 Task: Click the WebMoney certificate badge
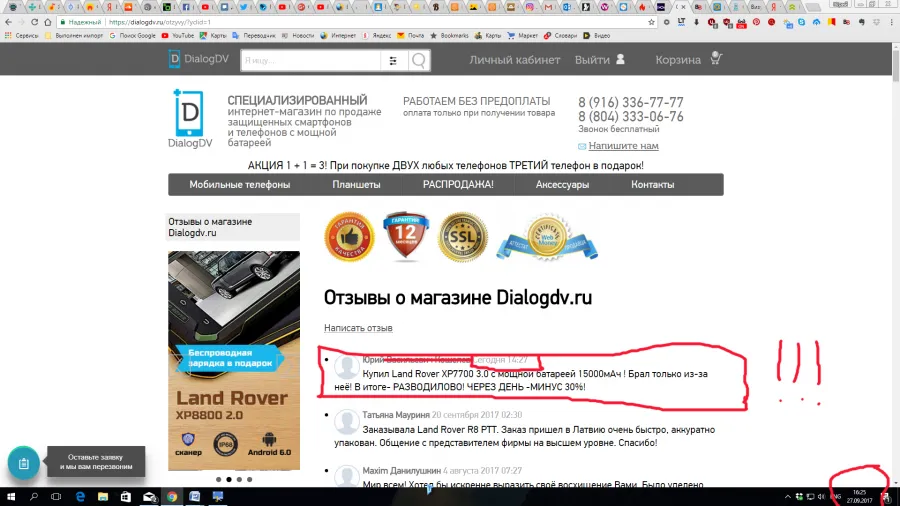[547, 238]
